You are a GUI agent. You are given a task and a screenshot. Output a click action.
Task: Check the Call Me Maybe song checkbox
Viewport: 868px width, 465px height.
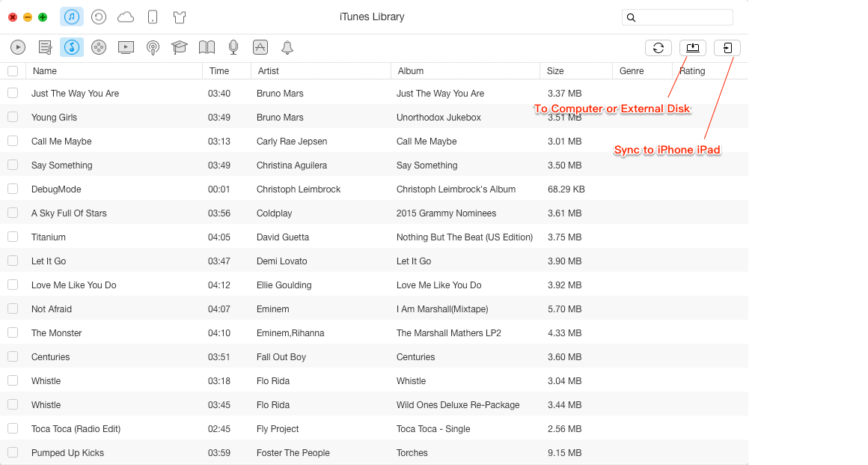13,141
